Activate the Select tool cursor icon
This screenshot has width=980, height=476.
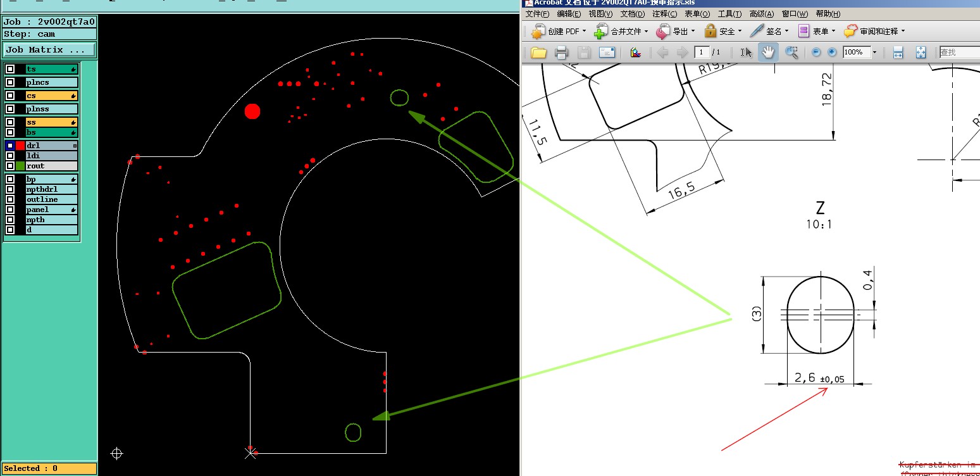tap(747, 53)
